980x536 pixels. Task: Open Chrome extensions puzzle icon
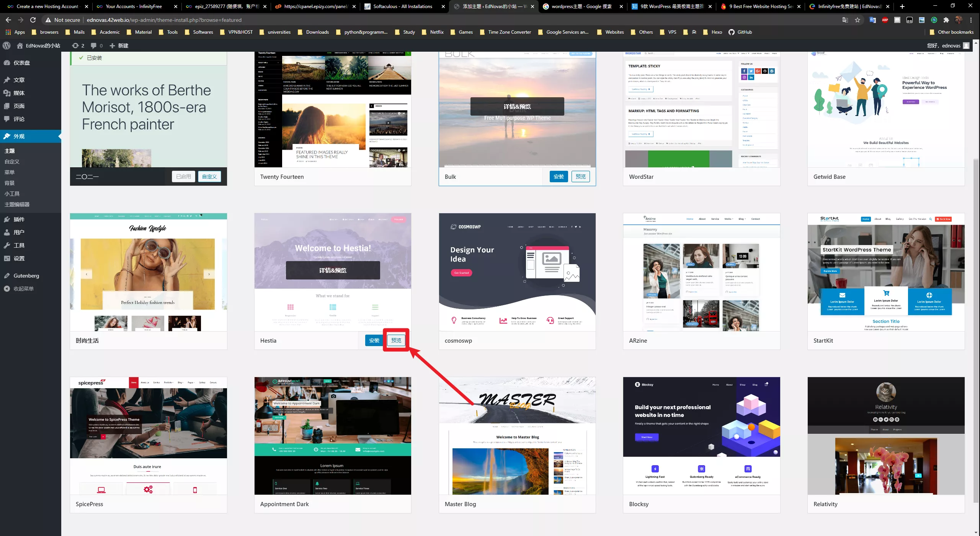click(946, 20)
